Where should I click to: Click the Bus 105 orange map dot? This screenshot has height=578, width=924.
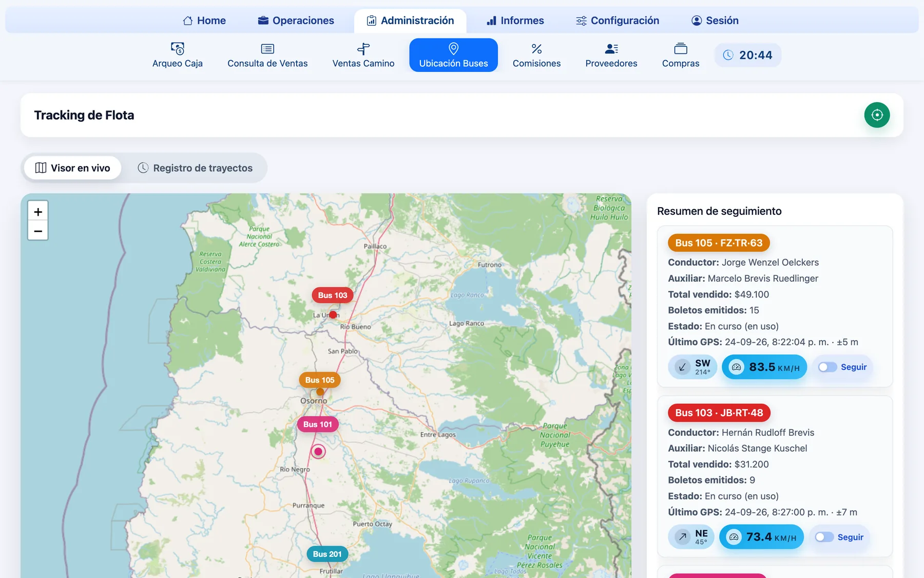320,391
